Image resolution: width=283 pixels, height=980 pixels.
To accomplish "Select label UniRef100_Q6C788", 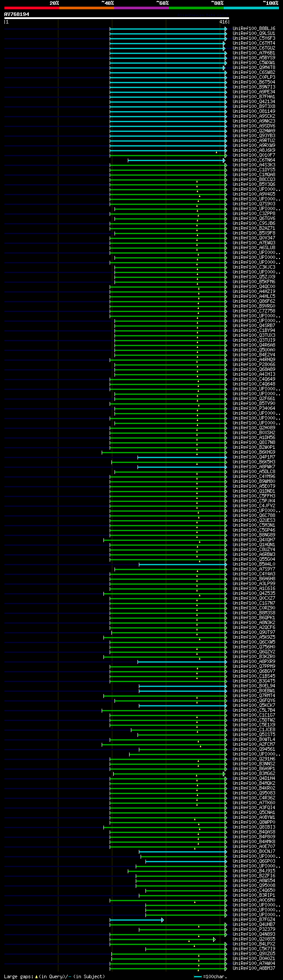I will (x=254, y=515).
